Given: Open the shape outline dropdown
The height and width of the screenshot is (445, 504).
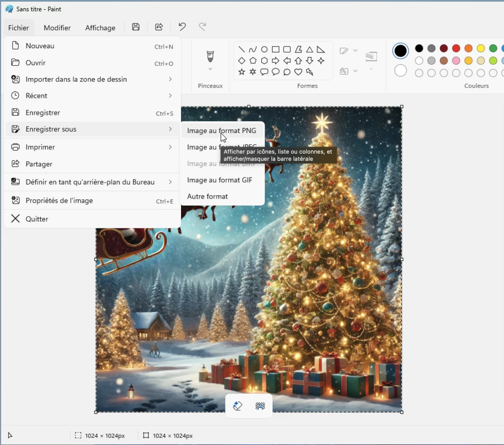Looking at the screenshot, I should [x=355, y=50].
